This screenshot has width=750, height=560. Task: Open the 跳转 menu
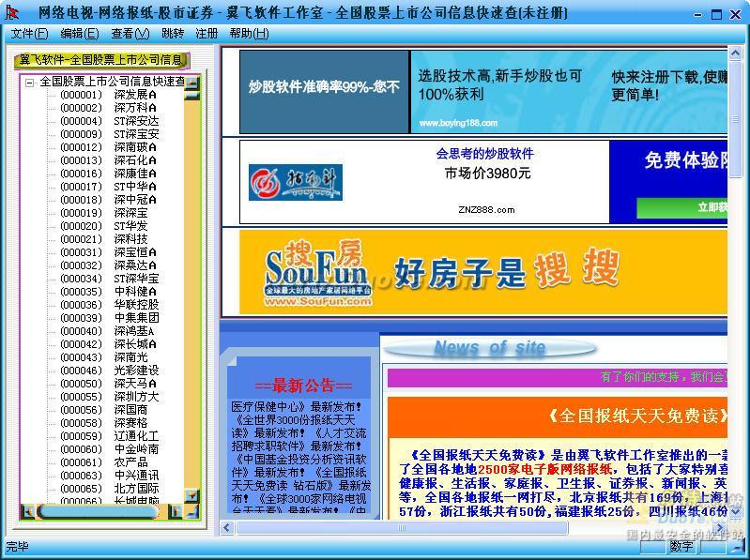point(173,34)
